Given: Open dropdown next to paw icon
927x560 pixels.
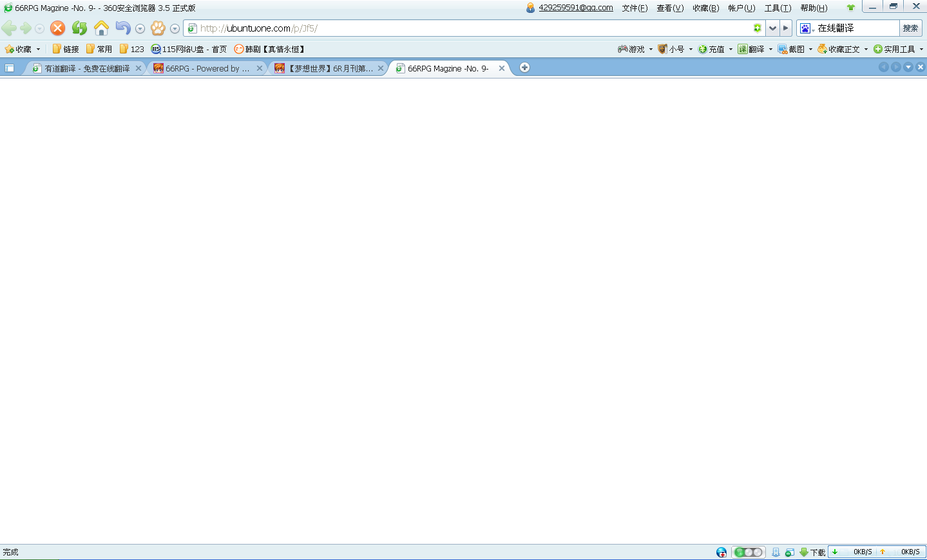Looking at the screenshot, I should [175, 29].
